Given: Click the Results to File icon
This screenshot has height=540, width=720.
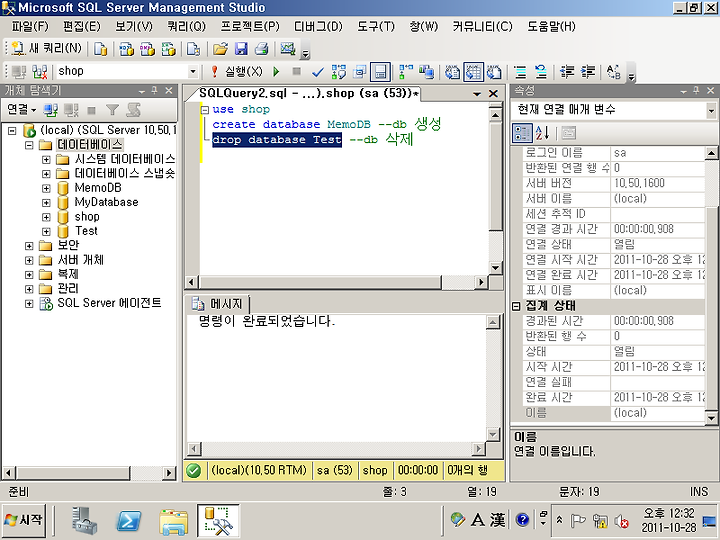Looking at the screenshot, I should click(494, 72).
